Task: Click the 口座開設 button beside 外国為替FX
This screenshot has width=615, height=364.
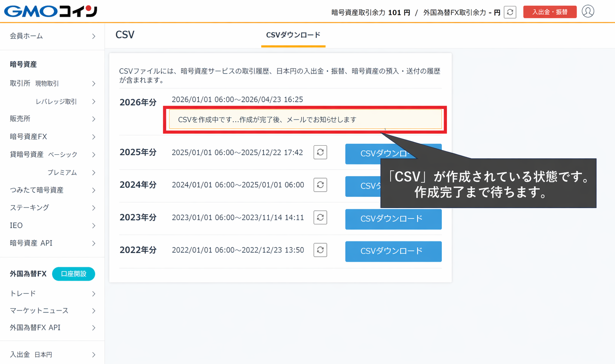Action: 74,274
